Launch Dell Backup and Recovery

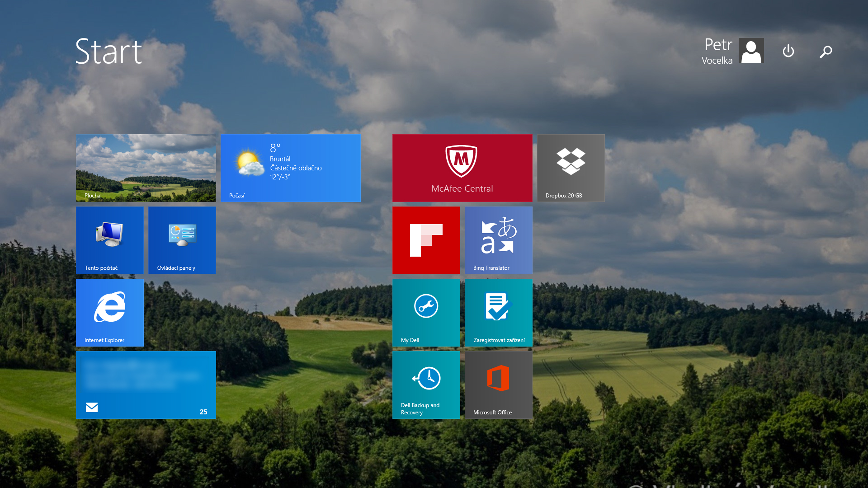[x=426, y=385]
